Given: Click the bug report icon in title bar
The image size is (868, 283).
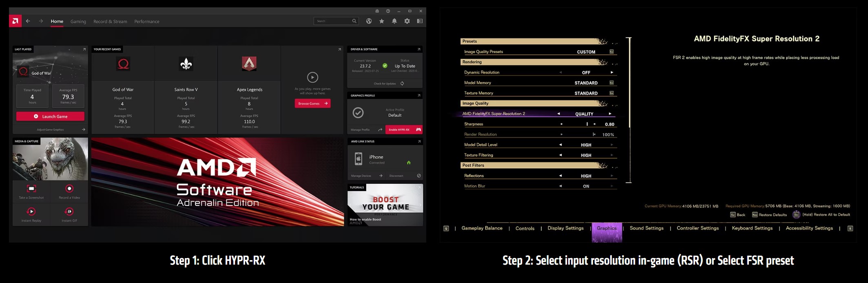Looking at the screenshot, I should coord(377,11).
